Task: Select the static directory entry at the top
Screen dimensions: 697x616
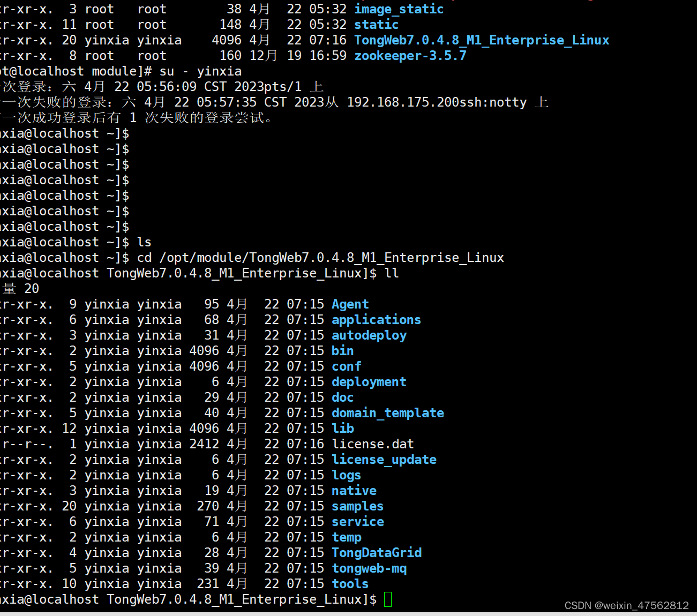Action: click(376, 25)
